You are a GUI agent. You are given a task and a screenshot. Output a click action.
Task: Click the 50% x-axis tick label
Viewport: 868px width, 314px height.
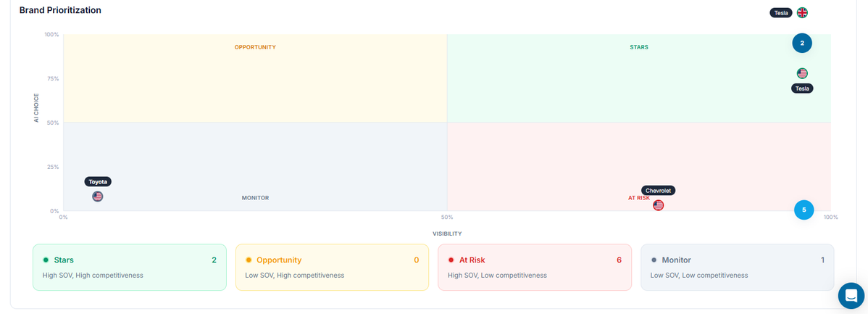tap(447, 217)
